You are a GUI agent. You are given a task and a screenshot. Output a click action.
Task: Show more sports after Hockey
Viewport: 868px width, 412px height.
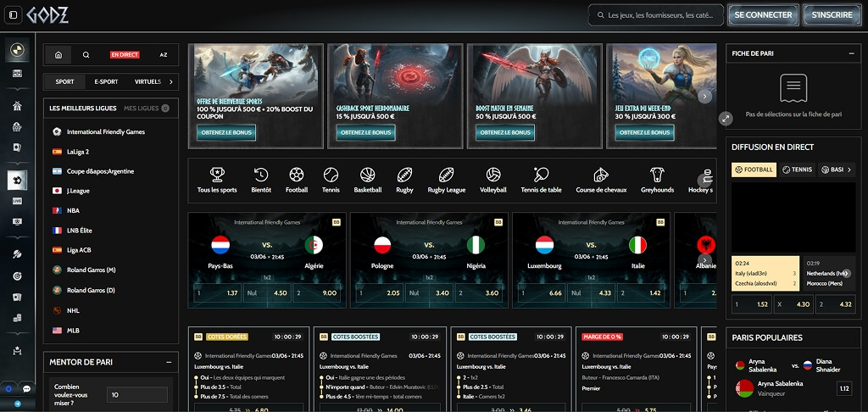pyautogui.click(x=704, y=180)
